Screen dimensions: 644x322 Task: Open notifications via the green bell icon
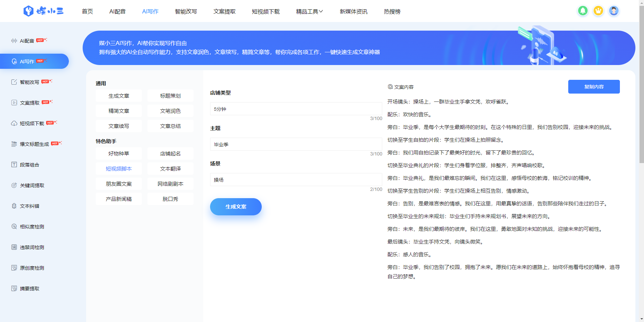[x=583, y=11]
